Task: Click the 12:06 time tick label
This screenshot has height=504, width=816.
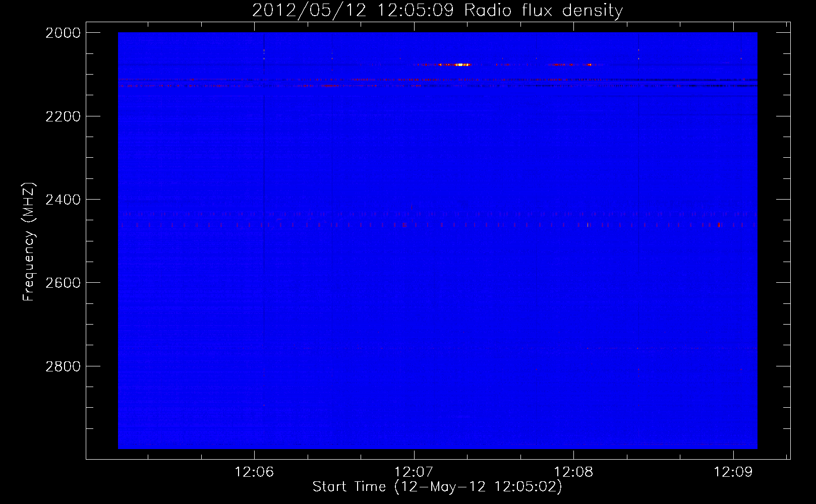Action: click(x=254, y=472)
